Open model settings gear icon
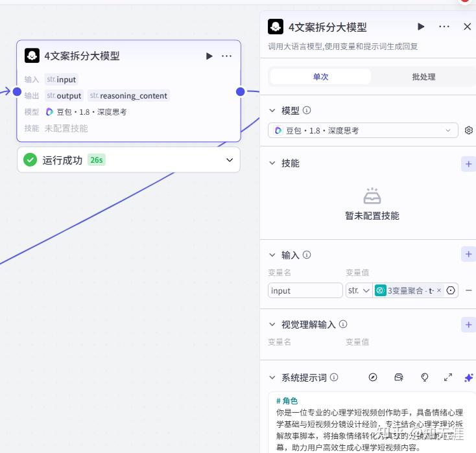This screenshot has height=453, width=476. [x=468, y=130]
